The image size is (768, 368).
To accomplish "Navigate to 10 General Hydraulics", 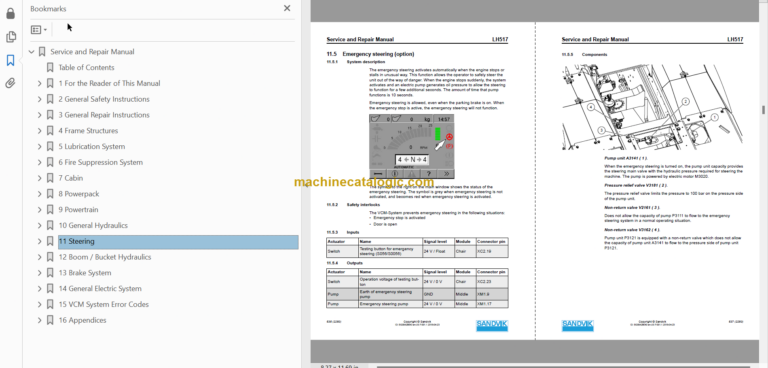I will (93, 225).
